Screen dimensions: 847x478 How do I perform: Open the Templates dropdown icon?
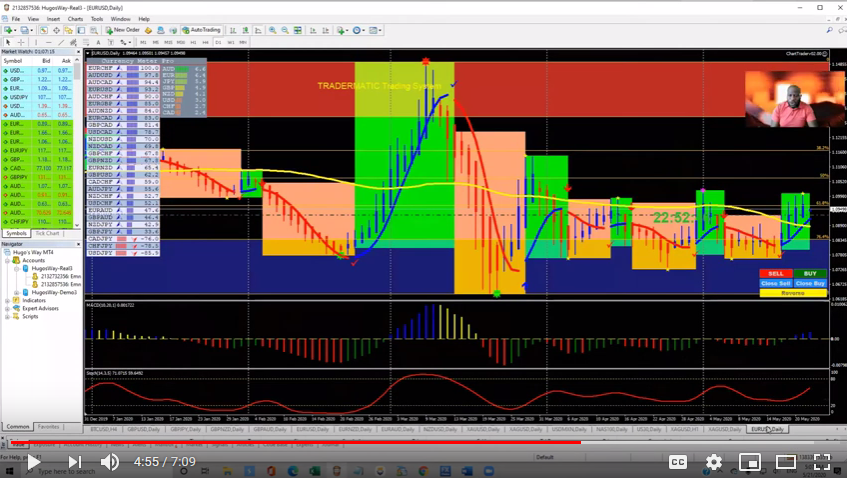[374, 30]
